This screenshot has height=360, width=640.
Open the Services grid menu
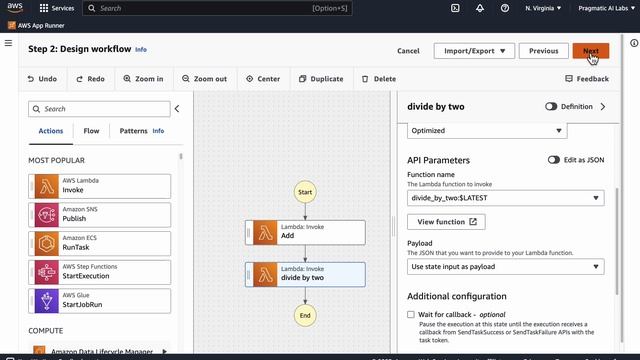point(57,8)
